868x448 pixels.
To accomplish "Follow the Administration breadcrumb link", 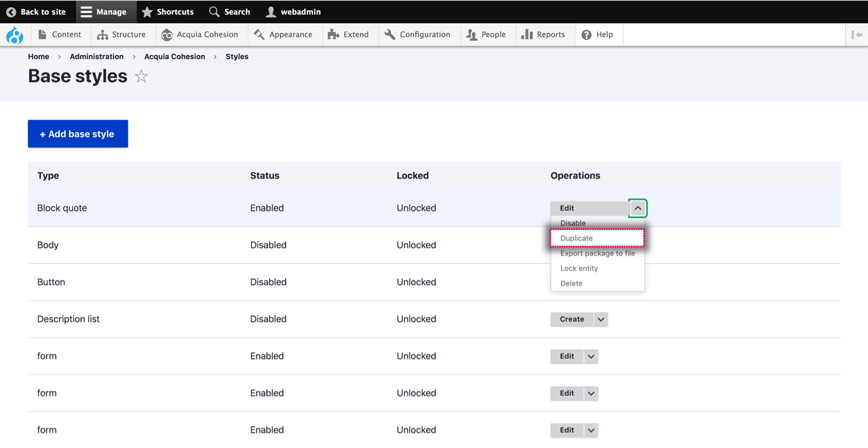I will click(x=97, y=57).
